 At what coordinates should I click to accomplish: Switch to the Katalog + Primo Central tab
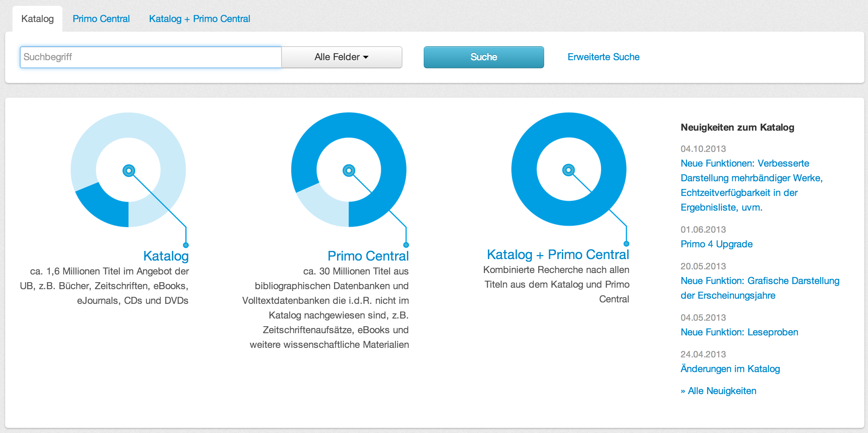[x=199, y=19]
